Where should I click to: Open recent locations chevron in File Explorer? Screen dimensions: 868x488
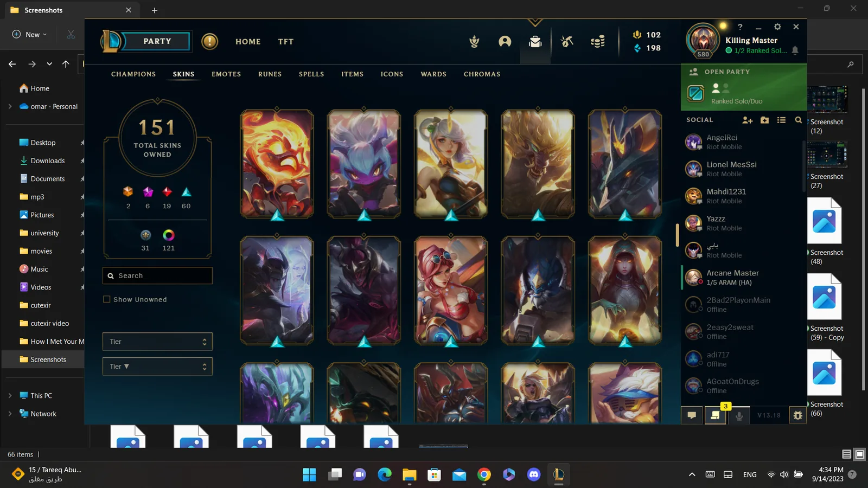pos(49,64)
